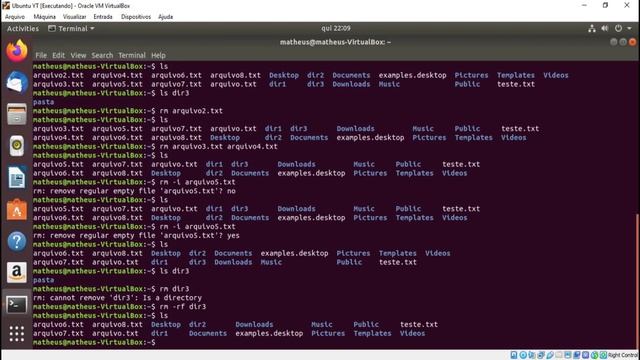
Task: Open VirtualBox Máquina menu
Action: click(44, 17)
